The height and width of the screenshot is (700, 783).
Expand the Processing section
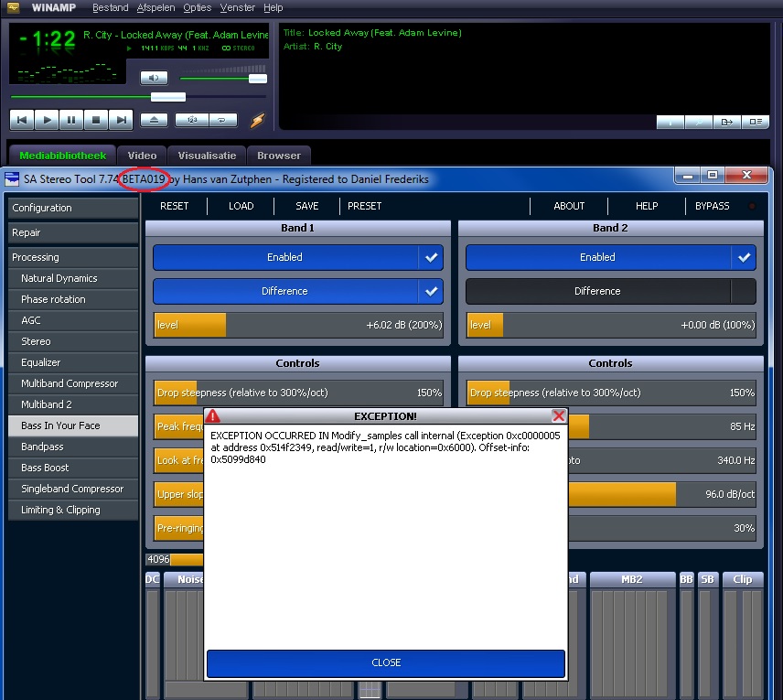(x=73, y=257)
